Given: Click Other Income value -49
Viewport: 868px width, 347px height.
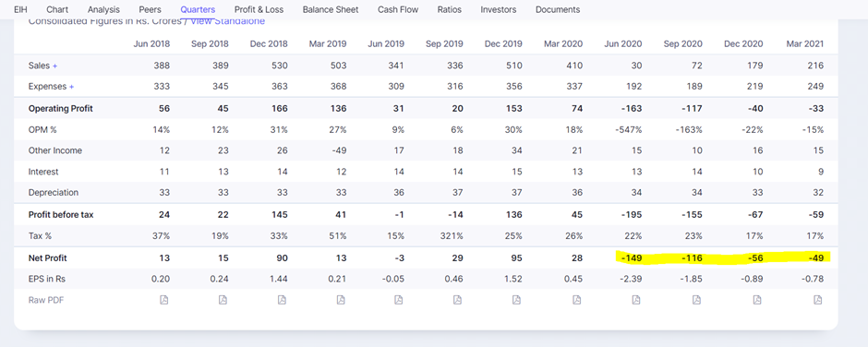Looking at the screenshot, I should coord(338,150).
